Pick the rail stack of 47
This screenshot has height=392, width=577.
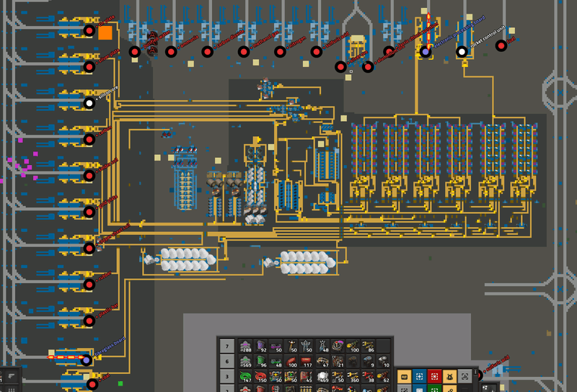(322, 362)
